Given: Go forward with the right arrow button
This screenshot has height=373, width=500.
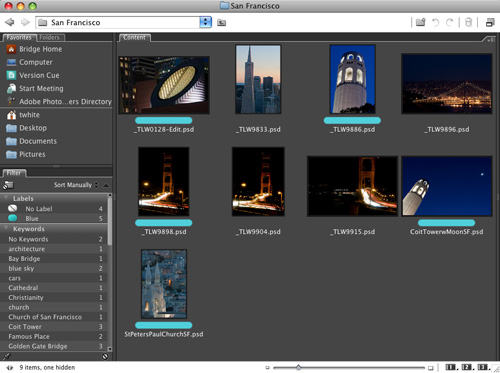Looking at the screenshot, I should coord(25,22).
